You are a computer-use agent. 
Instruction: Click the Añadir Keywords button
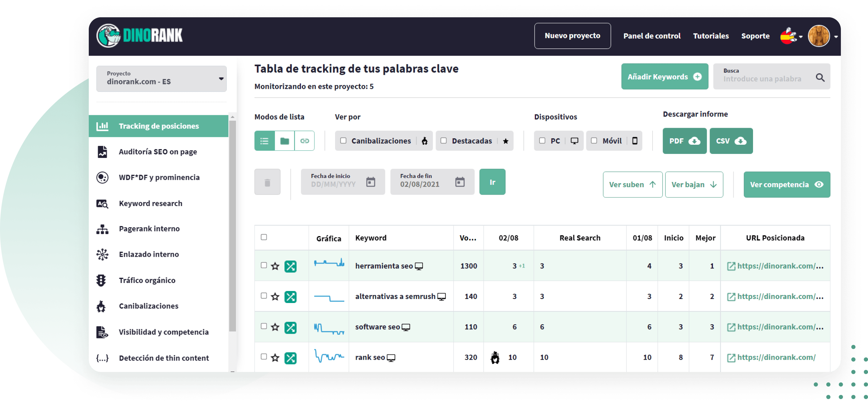(665, 76)
